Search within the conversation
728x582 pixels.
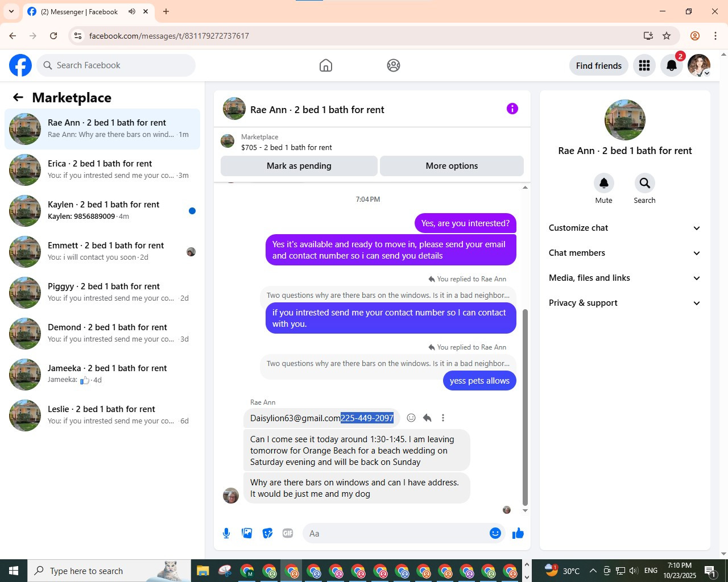(x=644, y=183)
